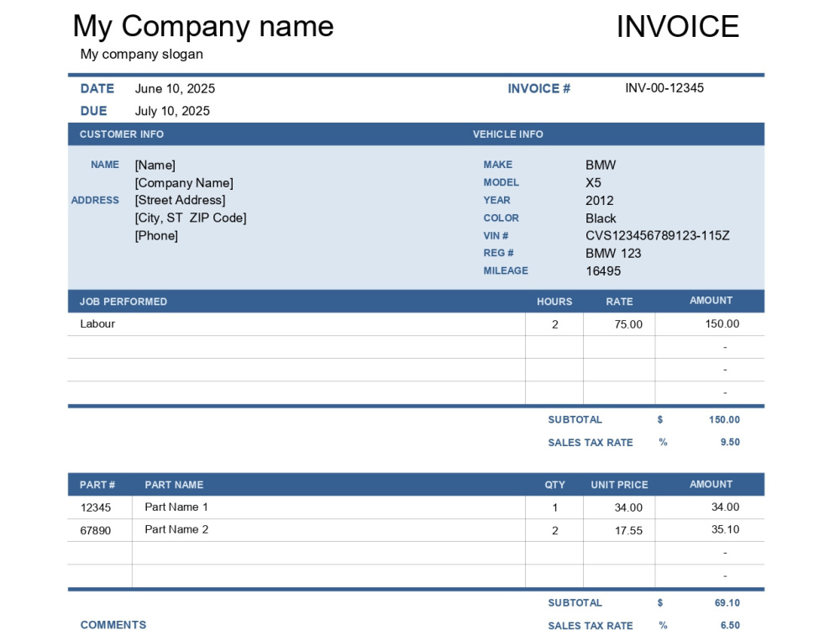Click the Part Name 1 cell
The width and height of the screenshot is (840, 630).
click(x=329, y=507)
